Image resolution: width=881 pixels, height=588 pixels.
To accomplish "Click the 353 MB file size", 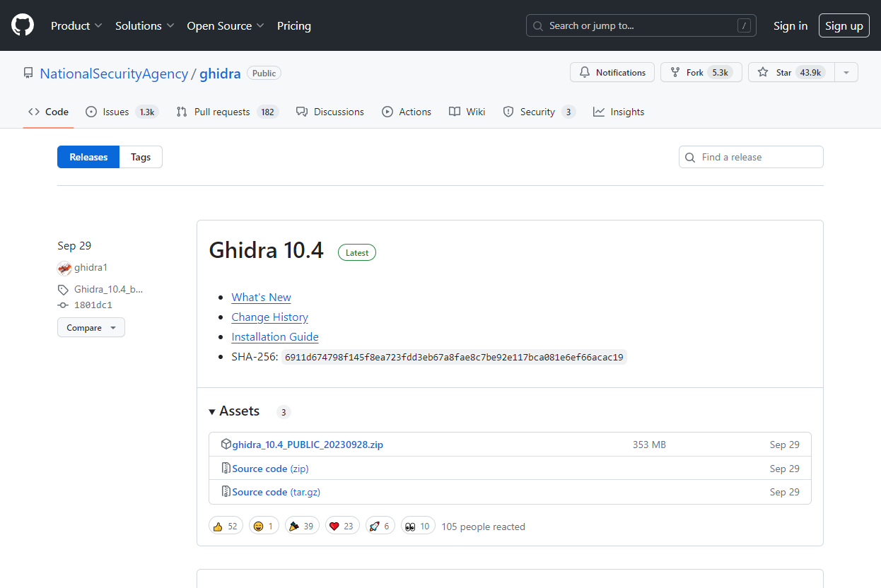I will click(x=649, y=445).
